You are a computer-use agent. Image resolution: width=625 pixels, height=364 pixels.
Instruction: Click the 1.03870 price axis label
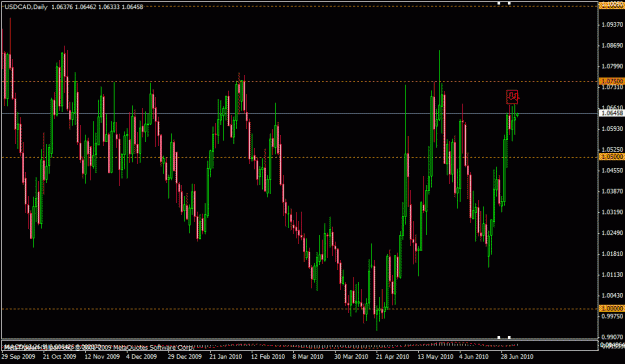click(x=612, y=191)
